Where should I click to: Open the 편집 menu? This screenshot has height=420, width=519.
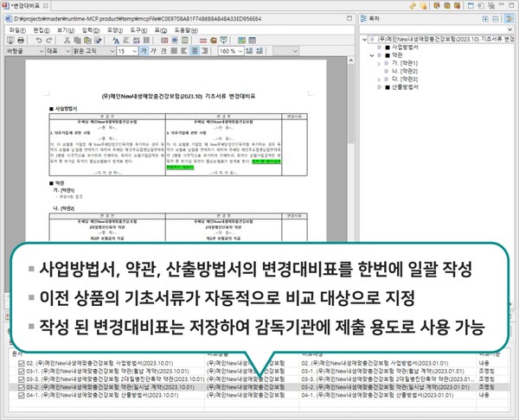(x=42, y=30)
